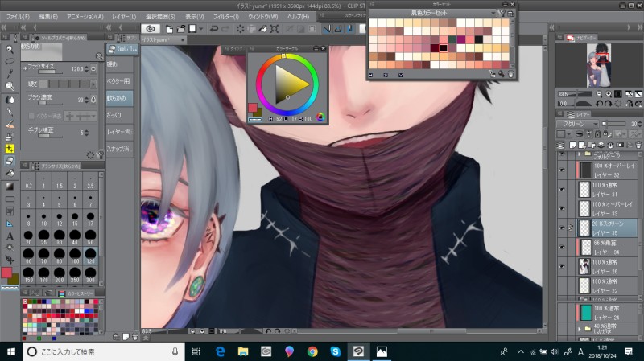Click the Open file folder icon
This screenshot has height=361, width=644.
(180, 29)
